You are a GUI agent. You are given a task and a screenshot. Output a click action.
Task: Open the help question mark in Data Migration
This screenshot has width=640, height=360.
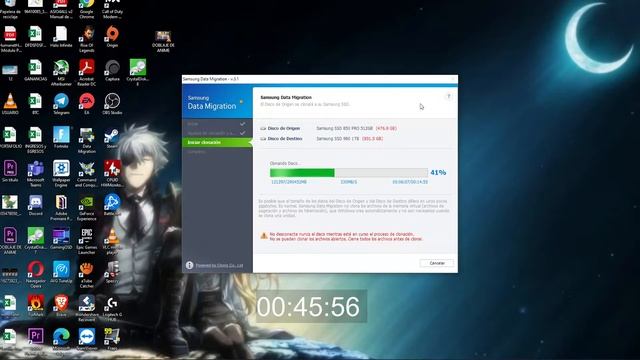pos(449,96)
